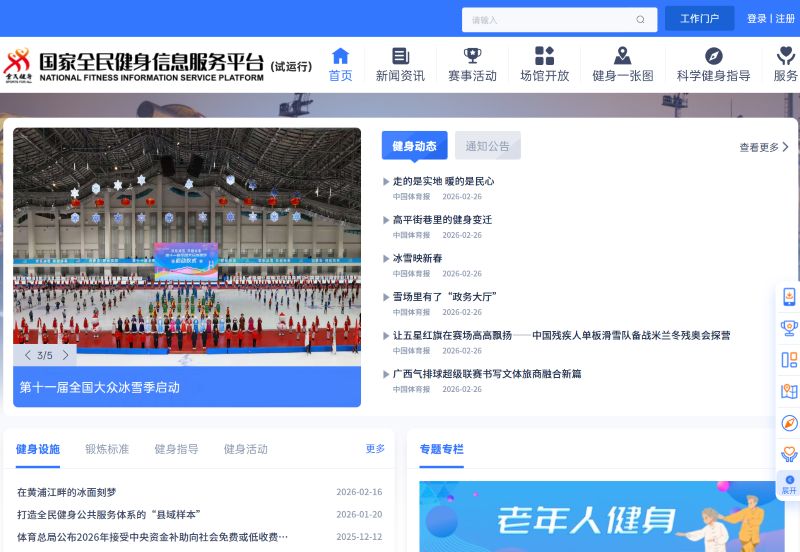The image size is (800, 552).
Task: Switch to the 健身设施 tab
Action: (38, 449)
